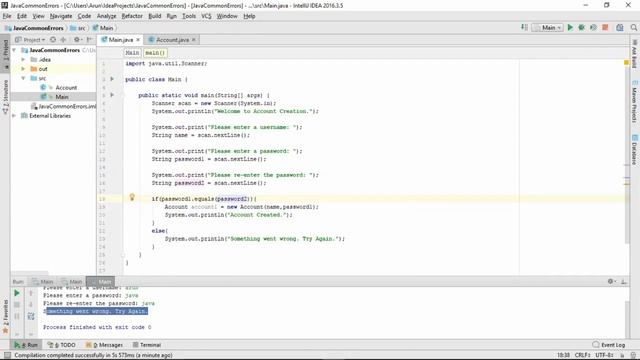Open the Build menu
Screen dimensions: 640x360
(x=155, y=16)
